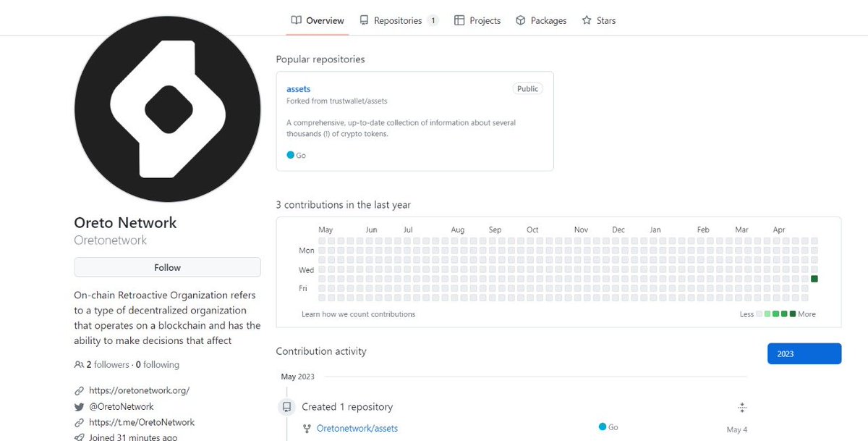Collapse the Created 1 repository activity

click(x=742, y=407)
